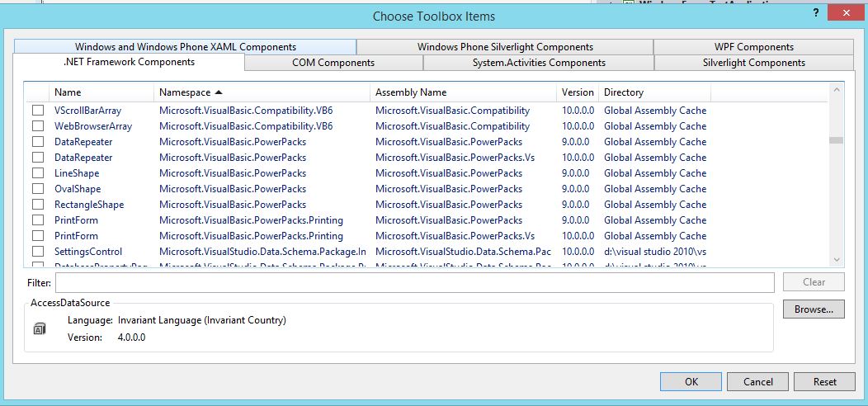Check the VScrollBarArray checkbox
The width and height of the screenshot is (868, 406).
[38, 111]
